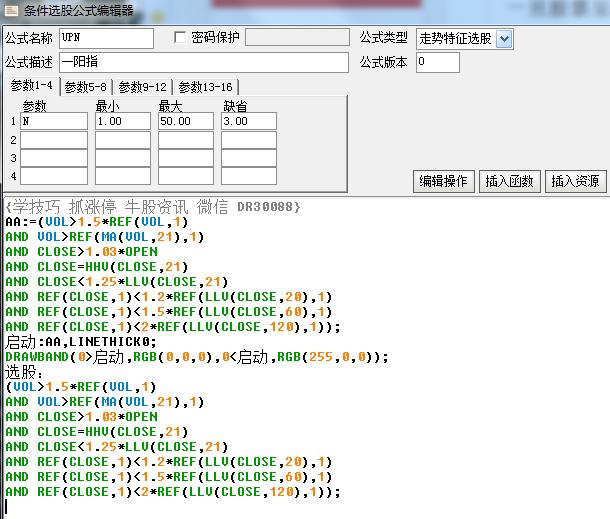Click parameter 3 最大 field
Viewport: 610px width, 519px height.
coord(186,158)
